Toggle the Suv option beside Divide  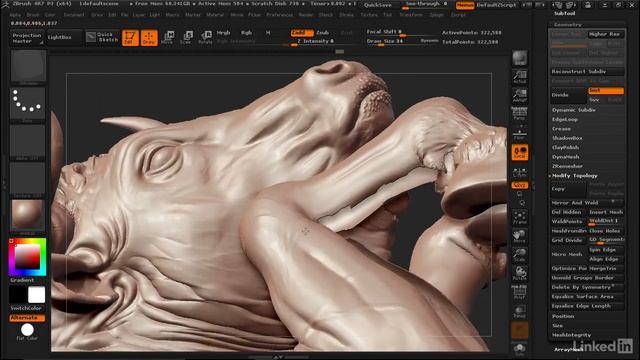tap(595, 100)
